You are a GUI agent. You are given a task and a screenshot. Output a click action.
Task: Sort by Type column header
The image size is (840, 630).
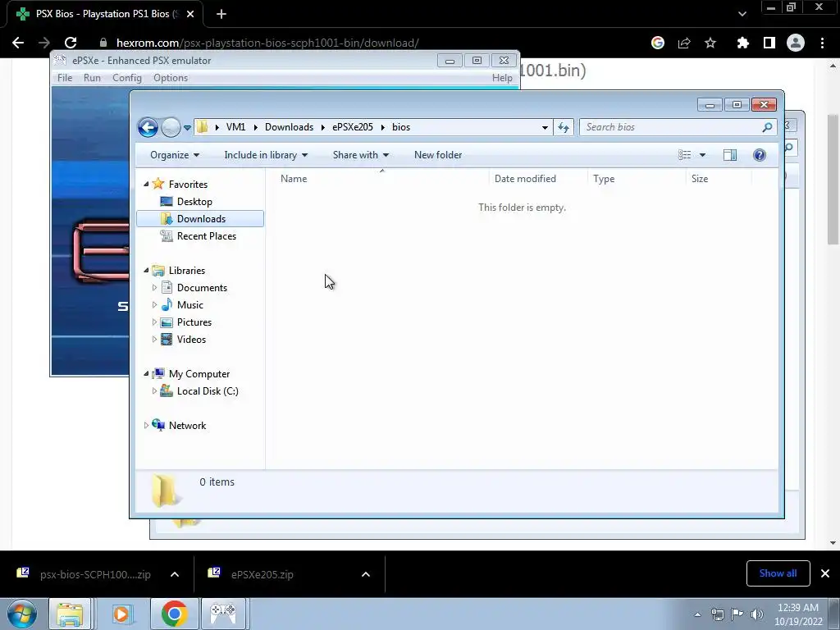(x=637, y=179)
